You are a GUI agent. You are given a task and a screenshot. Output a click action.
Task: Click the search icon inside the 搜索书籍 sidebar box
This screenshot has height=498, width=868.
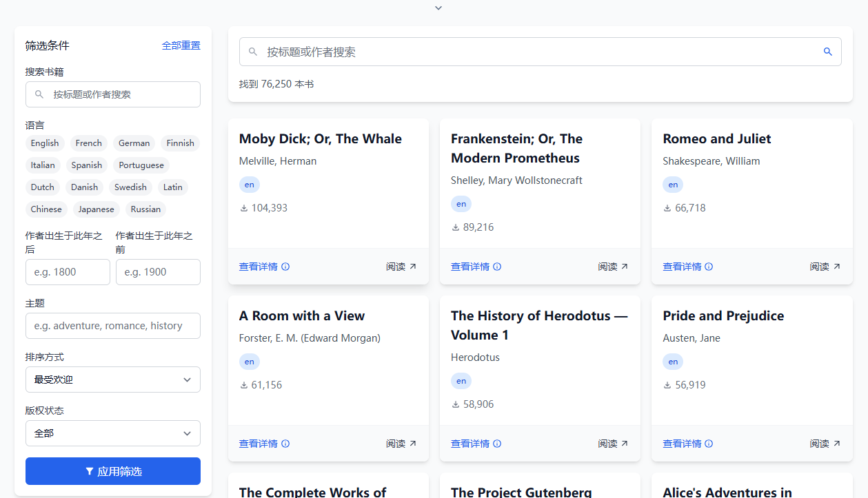39,94
